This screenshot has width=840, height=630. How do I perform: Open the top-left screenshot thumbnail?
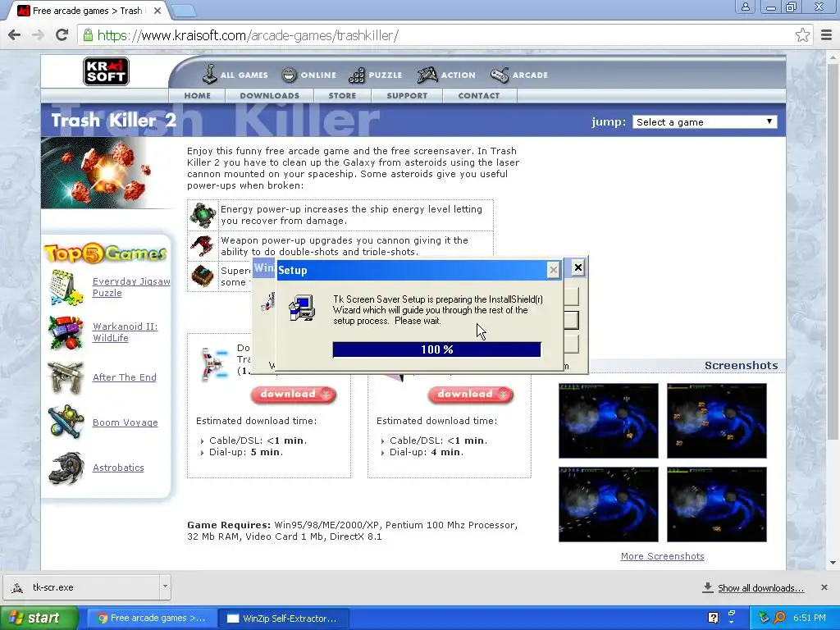pyautogui.click(x=609, y=421)
